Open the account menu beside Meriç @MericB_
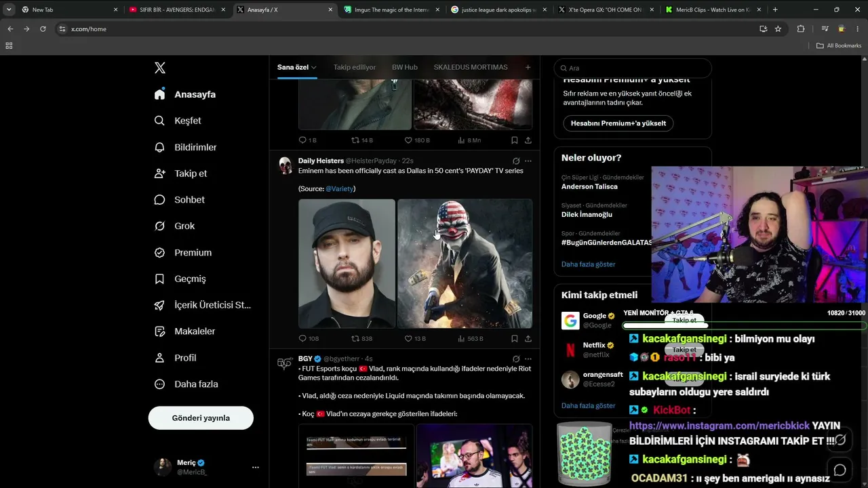The height and width of the screenshot is (488, 868). (255, 467)
